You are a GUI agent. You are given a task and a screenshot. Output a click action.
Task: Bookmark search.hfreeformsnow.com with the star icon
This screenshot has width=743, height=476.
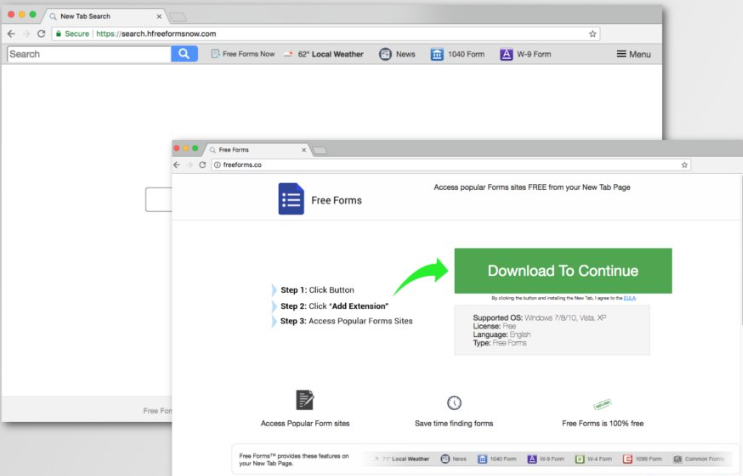(x=593, y=33)
